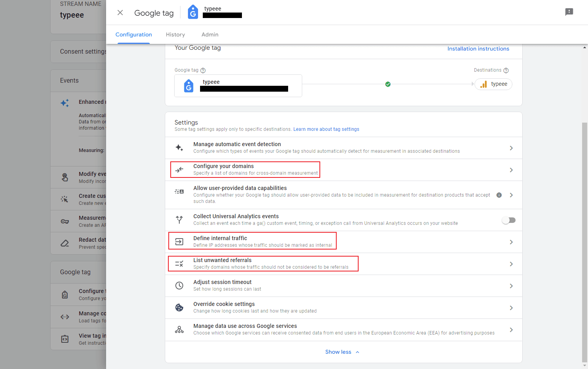Image resolution: width=588 pixels, height=369 pixels.
Task: Expand chevron for Adjust session timeout
Action: click(x=511, y=286)
